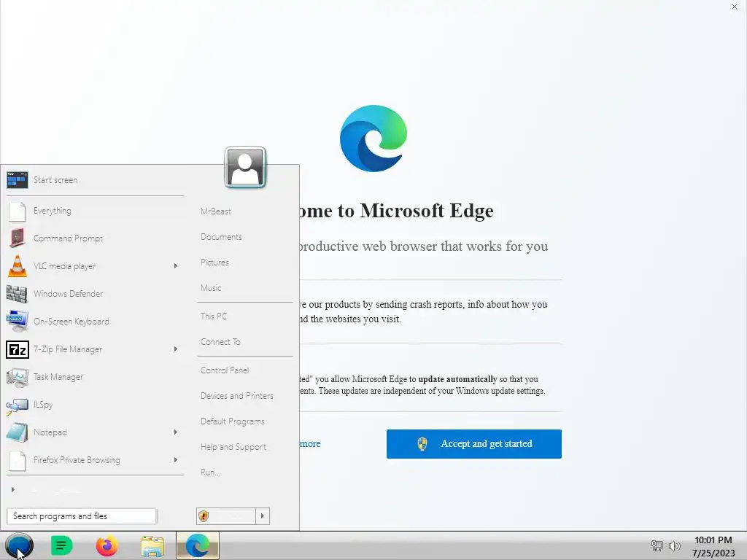The image size is (747, 560).
Task: Launch Notepad icon
Action: point(18,432)
